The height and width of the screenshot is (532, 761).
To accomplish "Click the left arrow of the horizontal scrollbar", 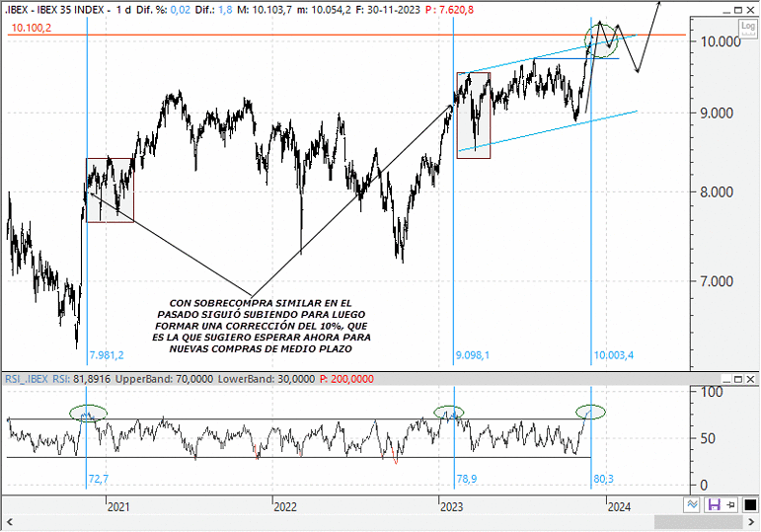I will [x=9, y=522].
